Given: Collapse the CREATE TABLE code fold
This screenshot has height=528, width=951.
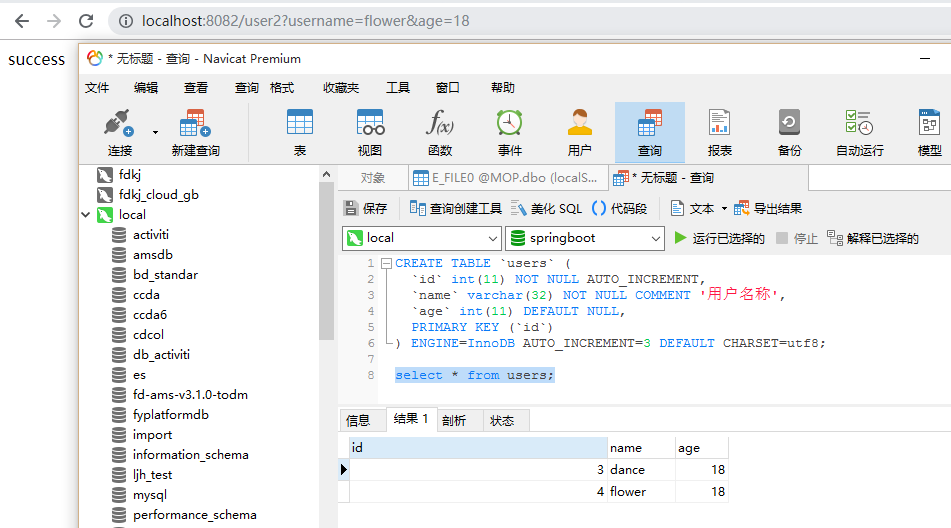Looking at the screenshot, I should point(386,263).
